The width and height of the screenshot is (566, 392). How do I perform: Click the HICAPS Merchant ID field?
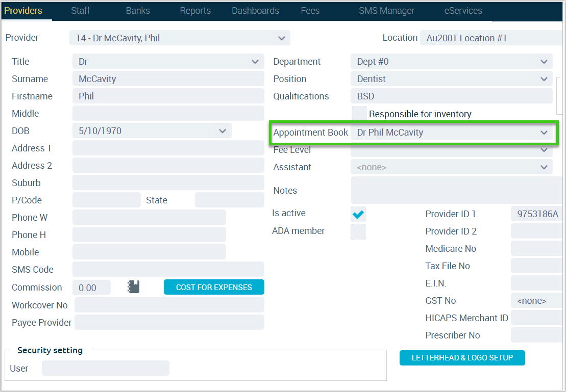(x=537, y=318)
